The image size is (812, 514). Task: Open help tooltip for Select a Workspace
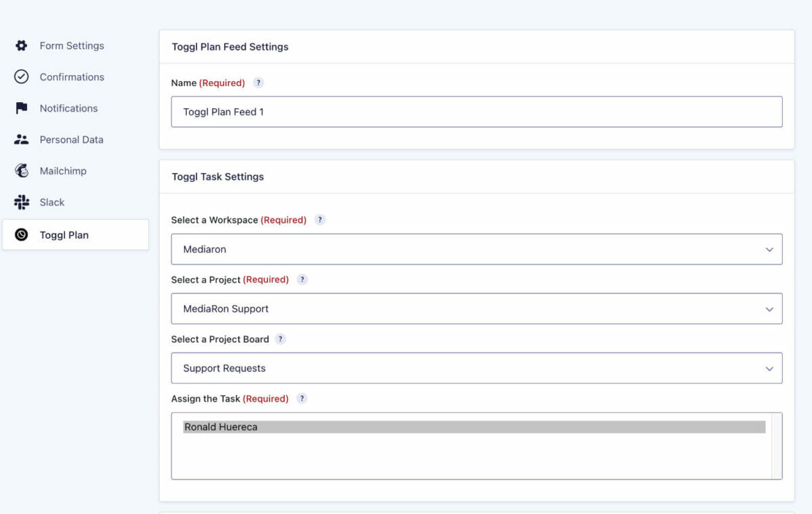point(320,220)
